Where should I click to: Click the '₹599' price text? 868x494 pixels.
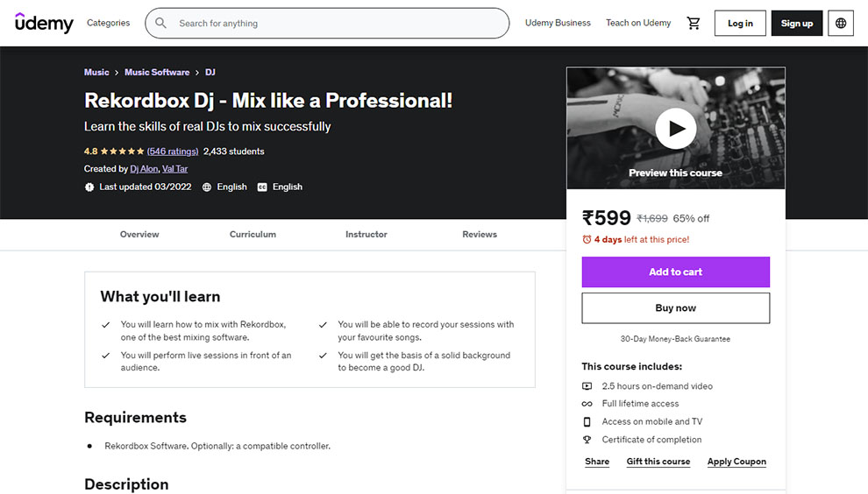coord(606,218)
